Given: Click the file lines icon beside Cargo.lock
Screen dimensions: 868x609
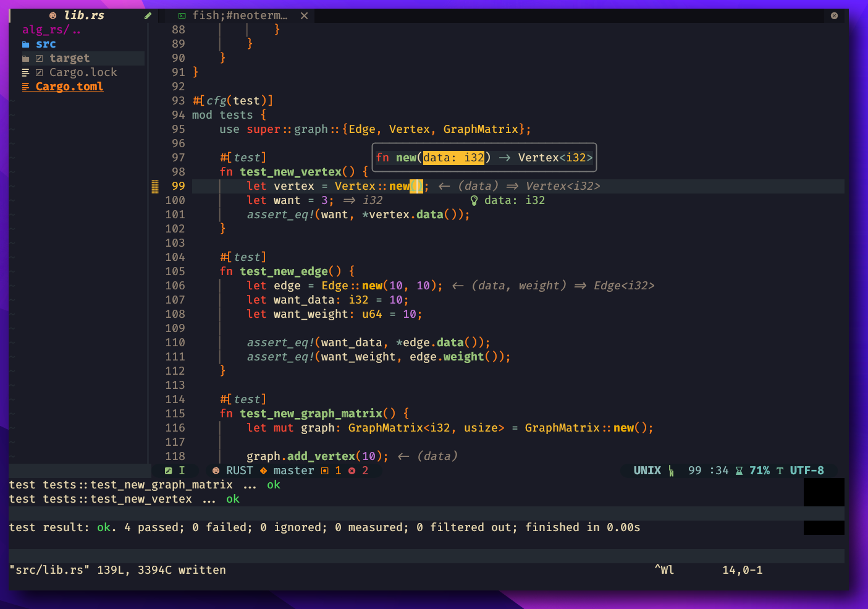Looking at the screenshot, I should pyautogui.click(x=26, y=73).
